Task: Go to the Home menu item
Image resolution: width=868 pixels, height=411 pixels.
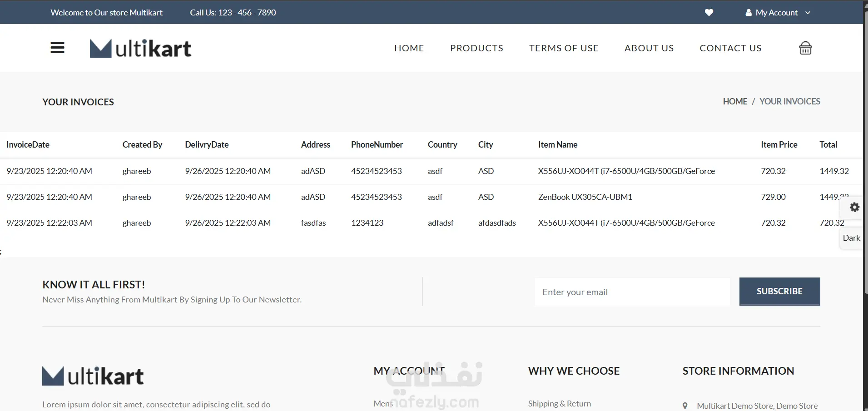Action: click(x=409, y=48)
